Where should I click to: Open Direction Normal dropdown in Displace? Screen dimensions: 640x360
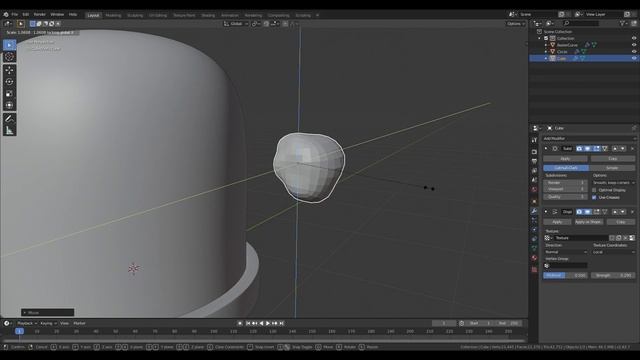pos(566,252)
